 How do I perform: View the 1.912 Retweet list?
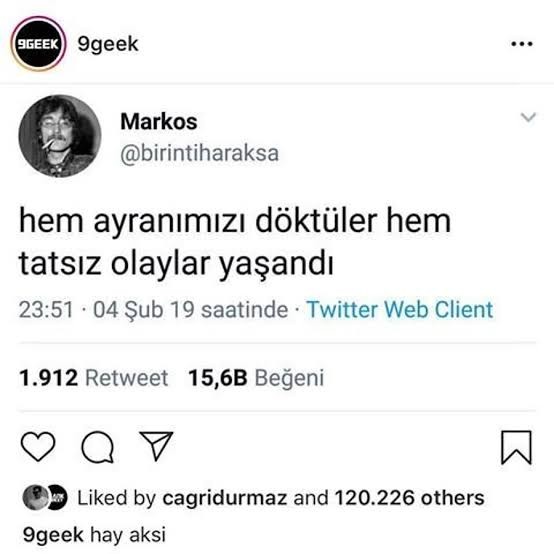(x=93, y=377)
